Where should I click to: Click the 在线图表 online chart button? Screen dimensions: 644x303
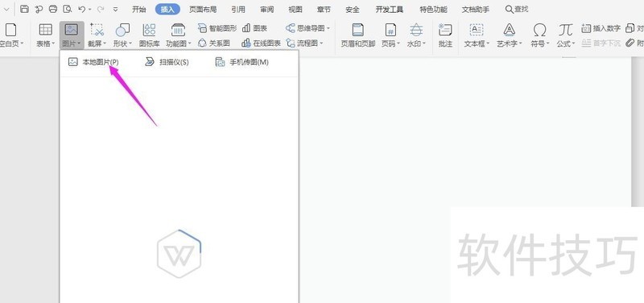tap(262, 43)
